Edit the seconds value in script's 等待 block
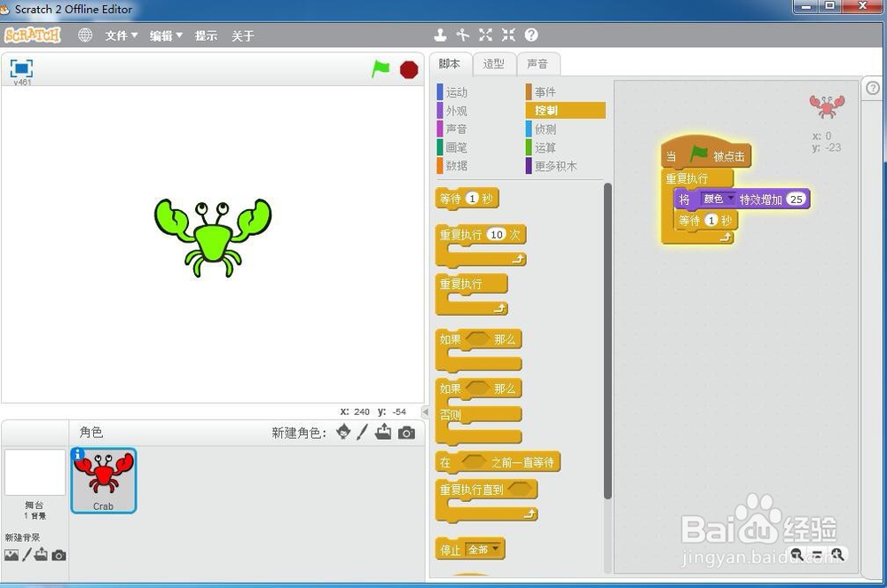Image resolution: width=887 pixels, height=588 pixels. 711,221
